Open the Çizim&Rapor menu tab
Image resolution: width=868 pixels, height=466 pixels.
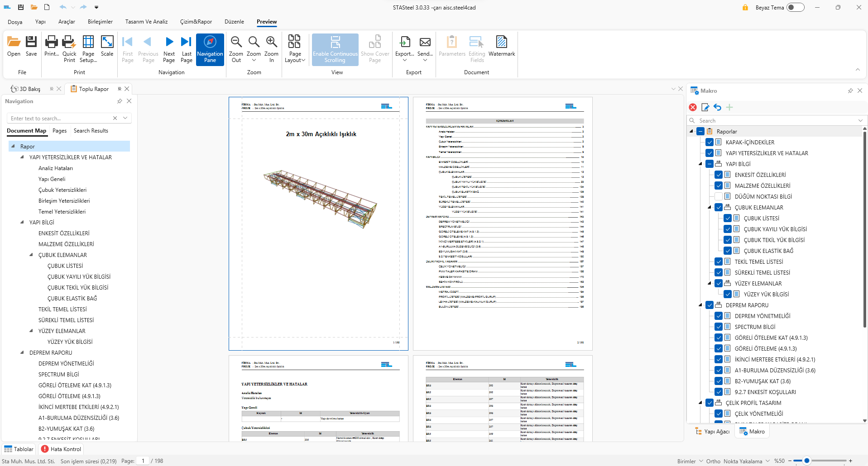196,22
